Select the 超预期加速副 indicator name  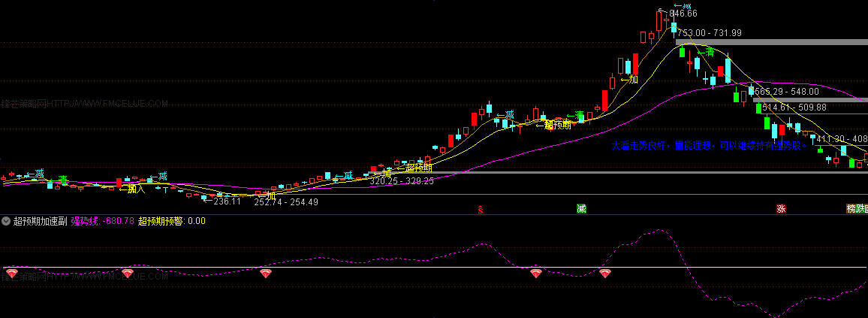pyautogui.click(x=40, y=221)
